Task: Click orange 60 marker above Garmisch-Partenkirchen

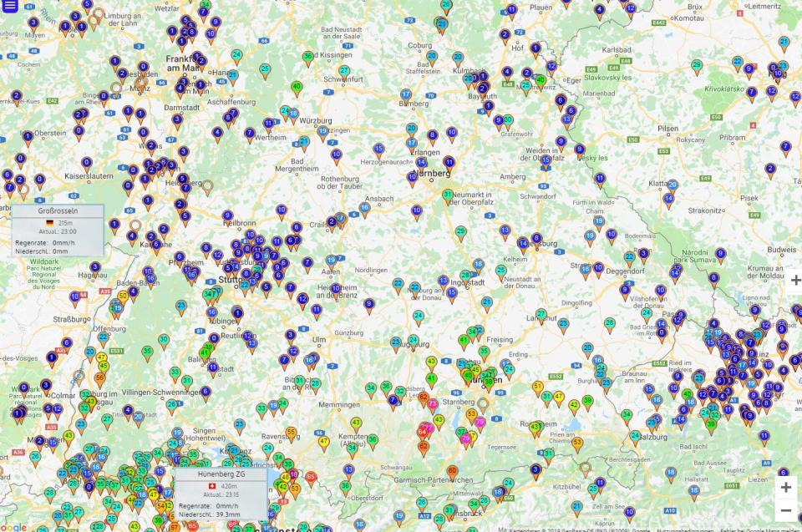Action: pos(452,472)
